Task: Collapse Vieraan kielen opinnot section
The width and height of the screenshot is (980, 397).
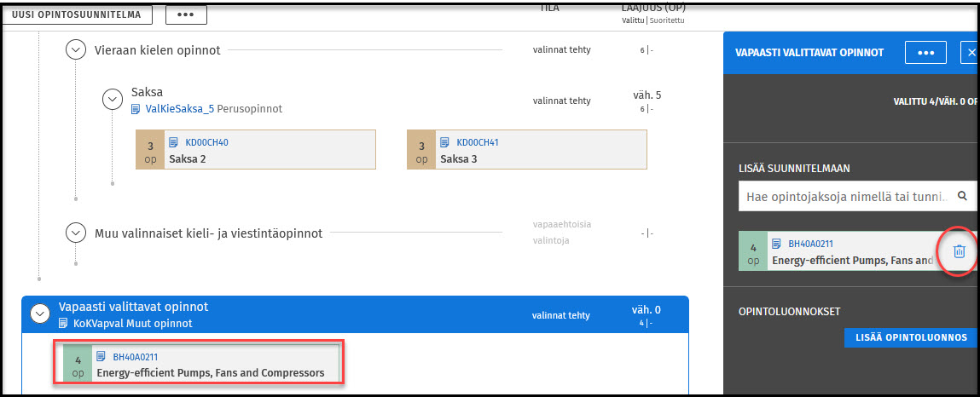Action: pos(77,50)
